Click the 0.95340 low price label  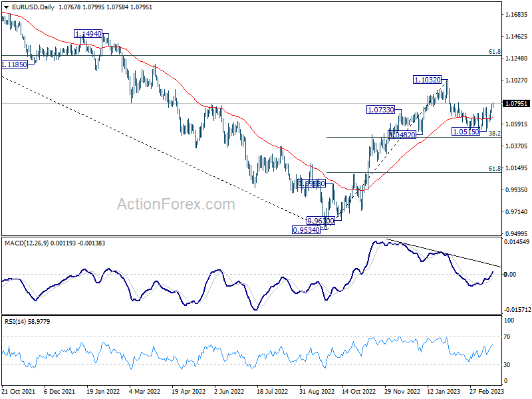tap(306, 230)
